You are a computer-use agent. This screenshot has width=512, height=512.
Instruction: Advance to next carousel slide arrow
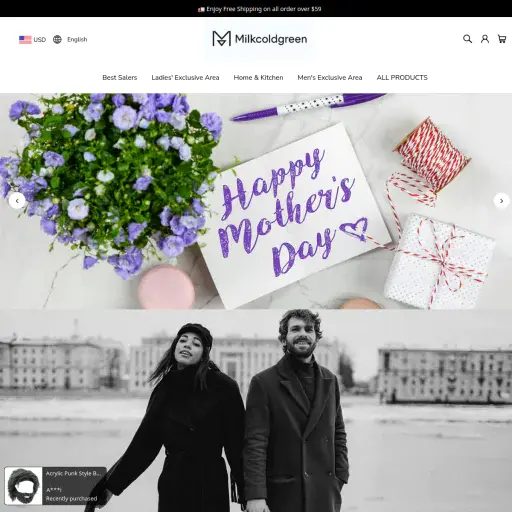click(x=501, y=201)
